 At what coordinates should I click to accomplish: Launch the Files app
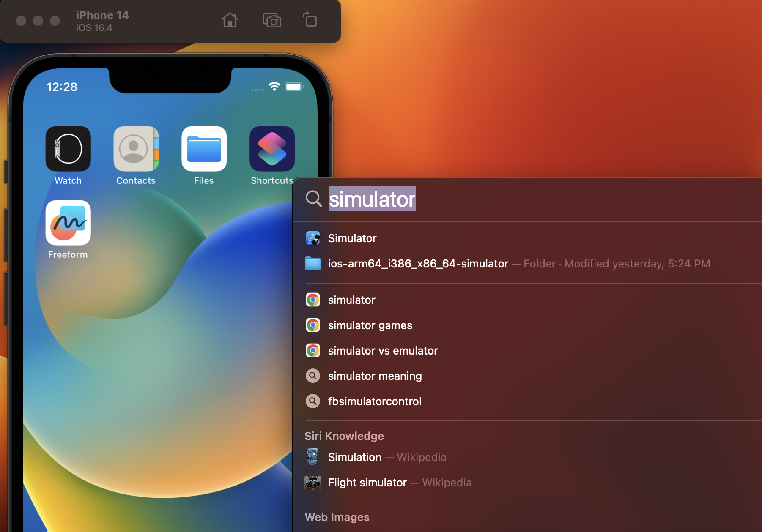[x=204, y=149]
